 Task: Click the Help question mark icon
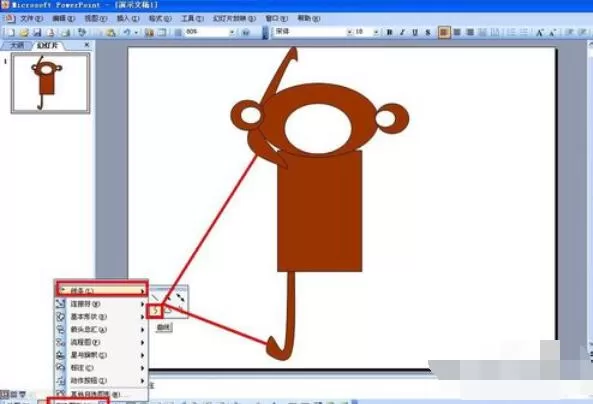pos(245,33)
